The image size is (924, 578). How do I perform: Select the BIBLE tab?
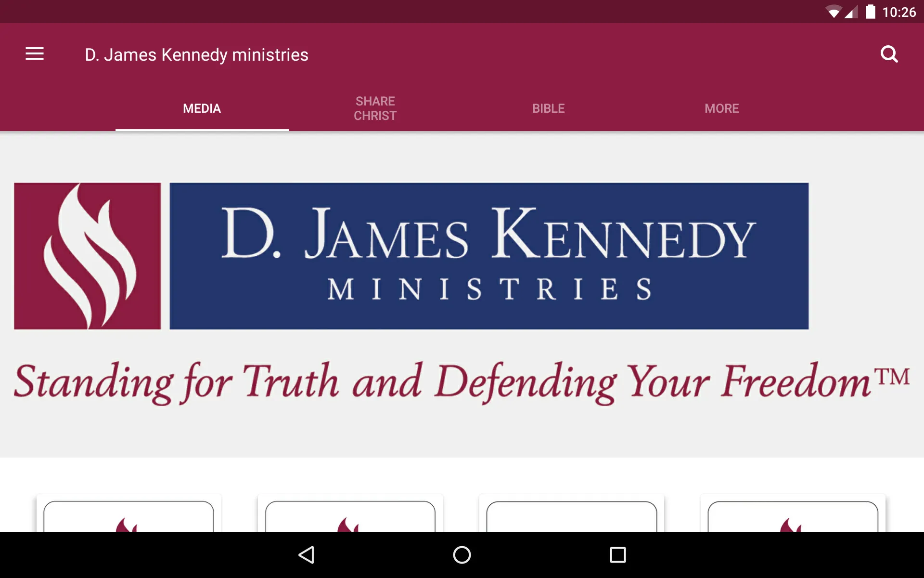click(548, 108)
